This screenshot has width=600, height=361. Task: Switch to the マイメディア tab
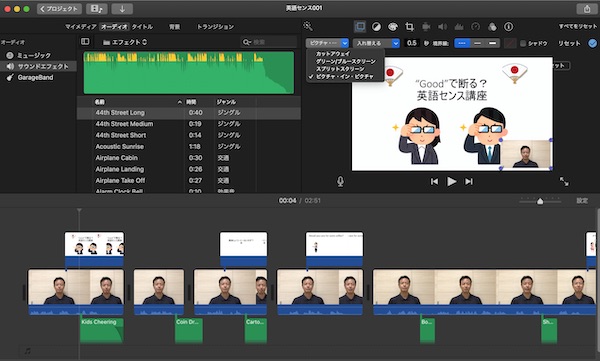(x=80, y=26)
